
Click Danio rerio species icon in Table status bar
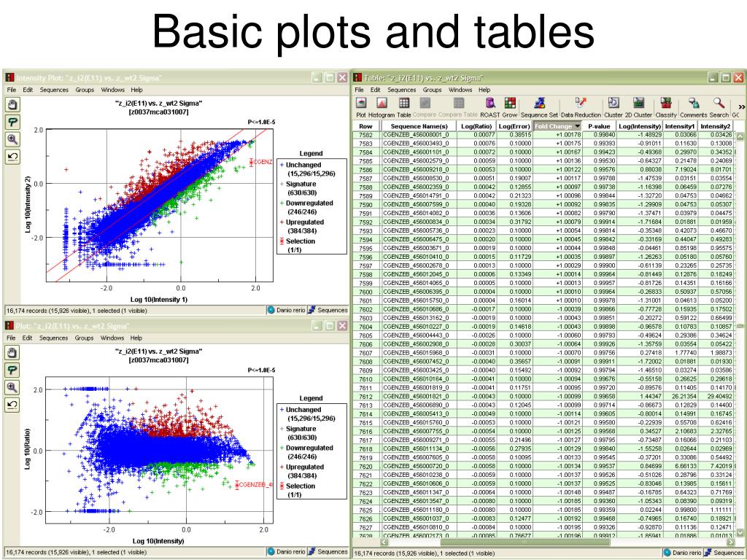(668, 553)
